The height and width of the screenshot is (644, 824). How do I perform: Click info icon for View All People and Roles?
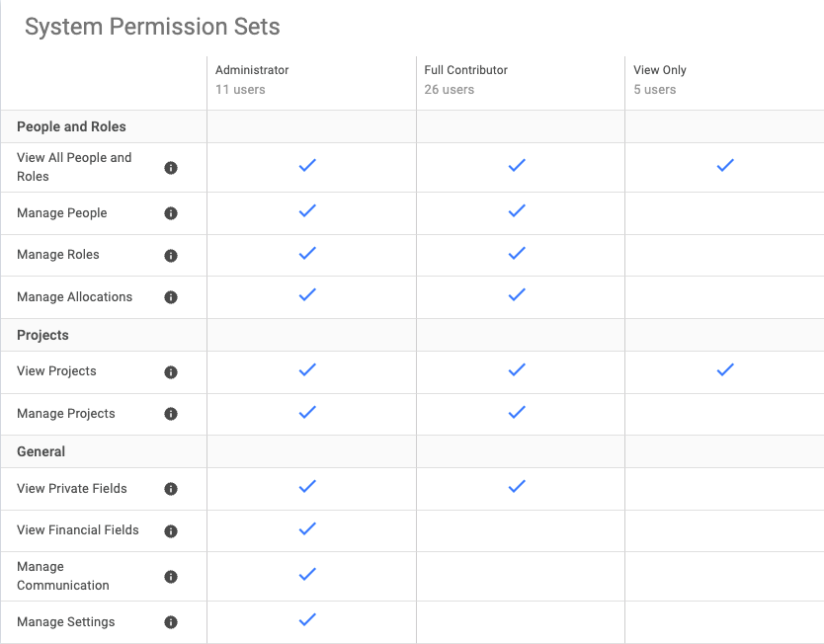coord(171,168)
